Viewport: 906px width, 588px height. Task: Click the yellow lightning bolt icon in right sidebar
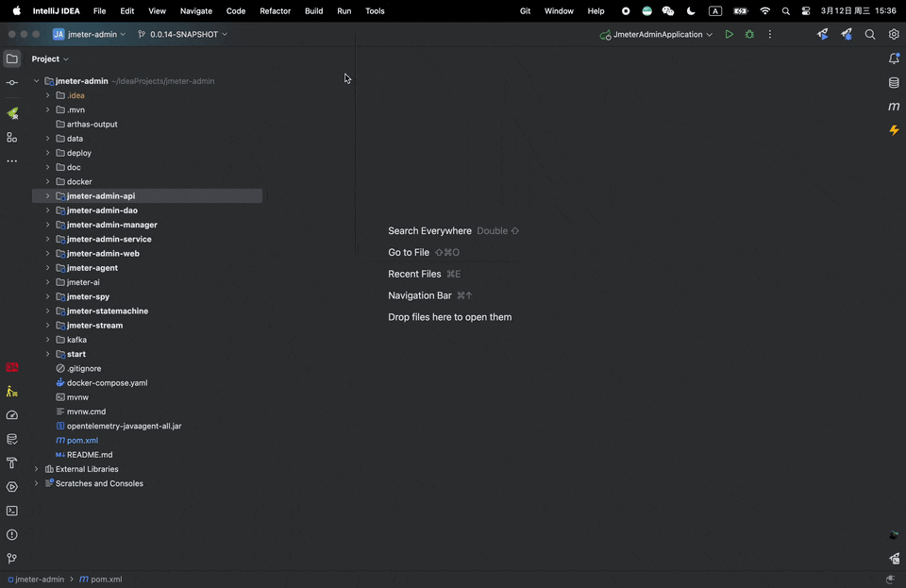[894, 130]
